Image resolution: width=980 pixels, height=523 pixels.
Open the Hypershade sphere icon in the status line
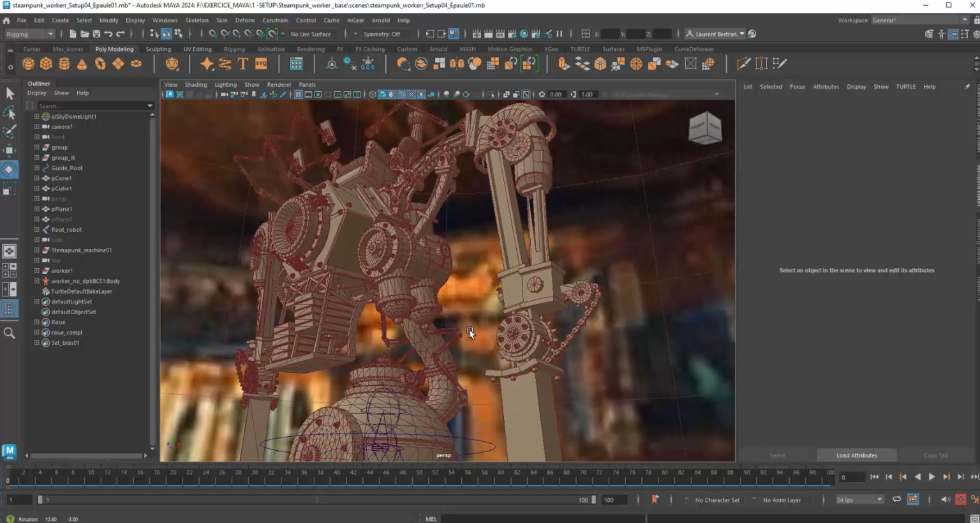524,34
